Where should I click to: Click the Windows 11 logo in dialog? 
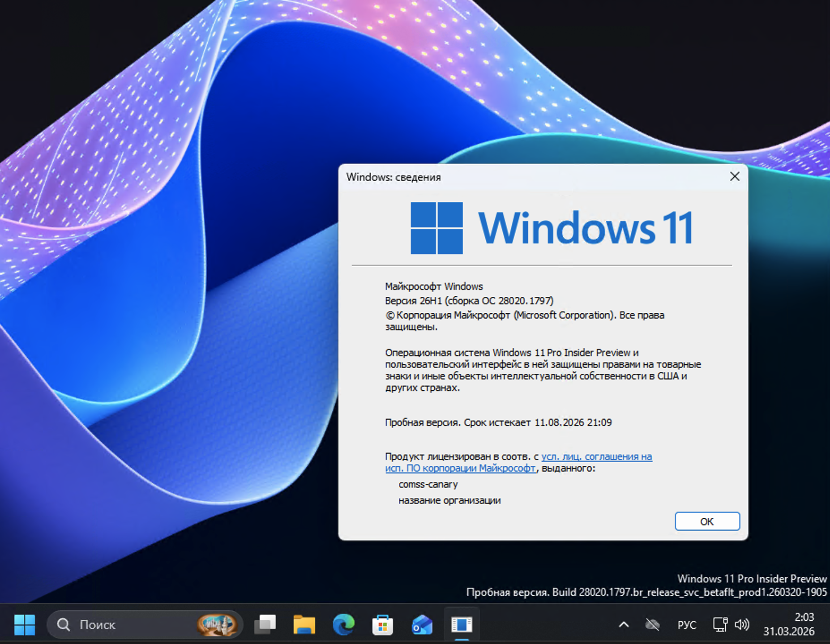552,228
